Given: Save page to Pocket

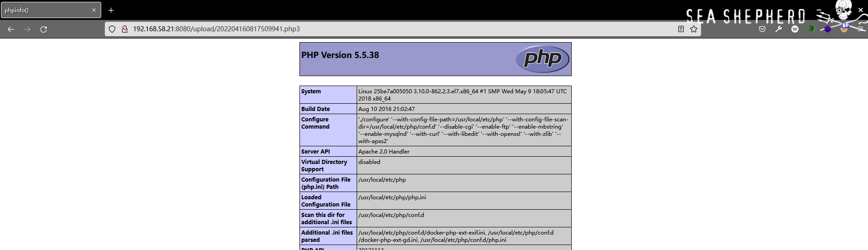Looking at the screenshot, I should (762, 29).
